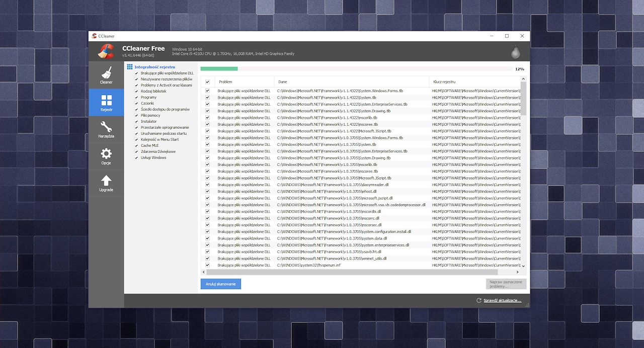Select the Pliki pomocy label
This screenshot has height=348, width=644.
pos(150,115)
